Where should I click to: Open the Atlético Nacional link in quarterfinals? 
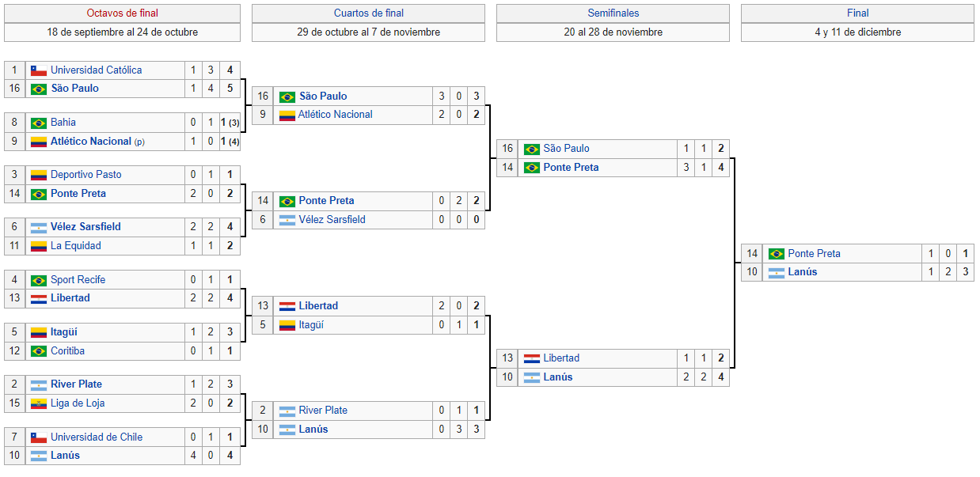click(x=336, y=115)
